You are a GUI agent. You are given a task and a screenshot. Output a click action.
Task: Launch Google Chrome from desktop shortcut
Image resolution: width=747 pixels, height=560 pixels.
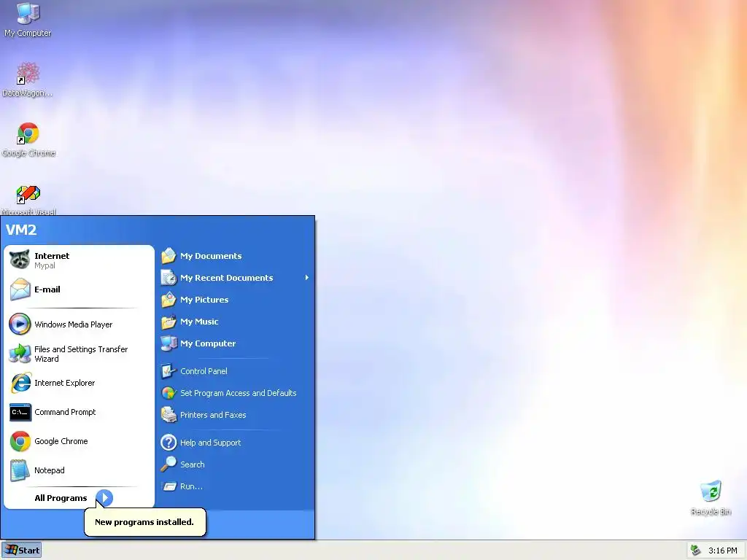[28, 139]
